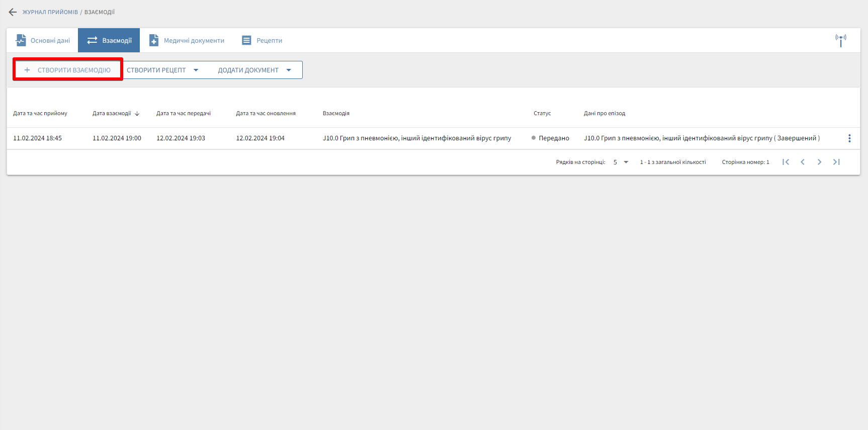This screenshot has width=868, height=430.
Task: Open the Рецепти tab
Action: pyautogui.click(x=262, y=40)
